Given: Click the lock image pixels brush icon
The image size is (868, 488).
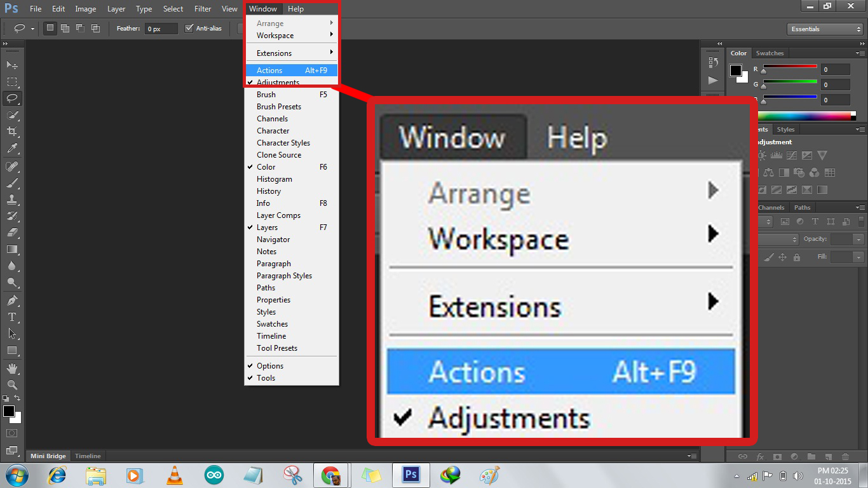Looking at the screenshot, I should (769, 257).
